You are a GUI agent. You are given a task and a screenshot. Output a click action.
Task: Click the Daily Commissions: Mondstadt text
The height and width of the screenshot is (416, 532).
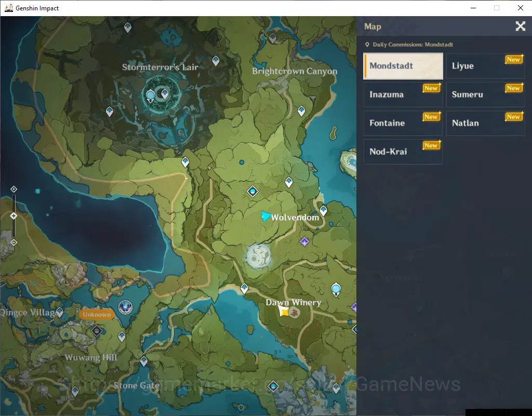pyautogui.click(x=413, y=45)
